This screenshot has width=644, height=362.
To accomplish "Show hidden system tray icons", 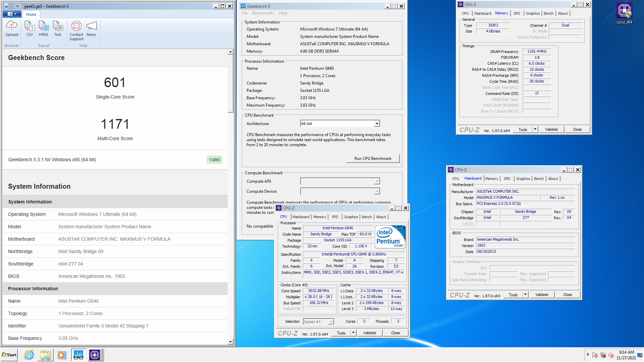I will [x=588, y=355].
